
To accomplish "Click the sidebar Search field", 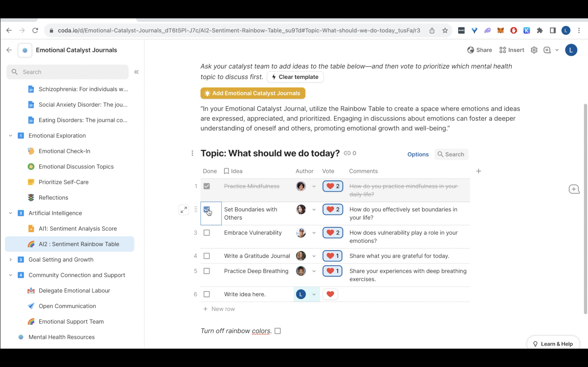I will [73, 72].
